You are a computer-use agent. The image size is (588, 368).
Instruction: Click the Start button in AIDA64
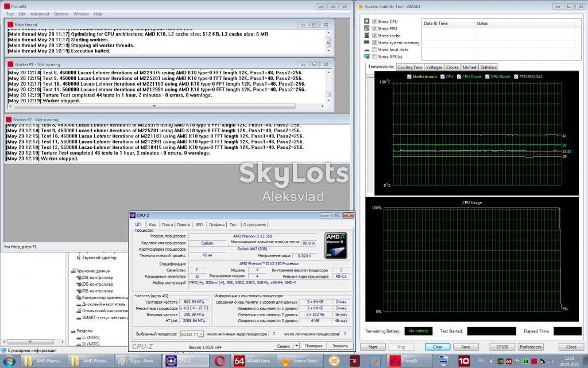pyautogui.click(x=373, y=347)
